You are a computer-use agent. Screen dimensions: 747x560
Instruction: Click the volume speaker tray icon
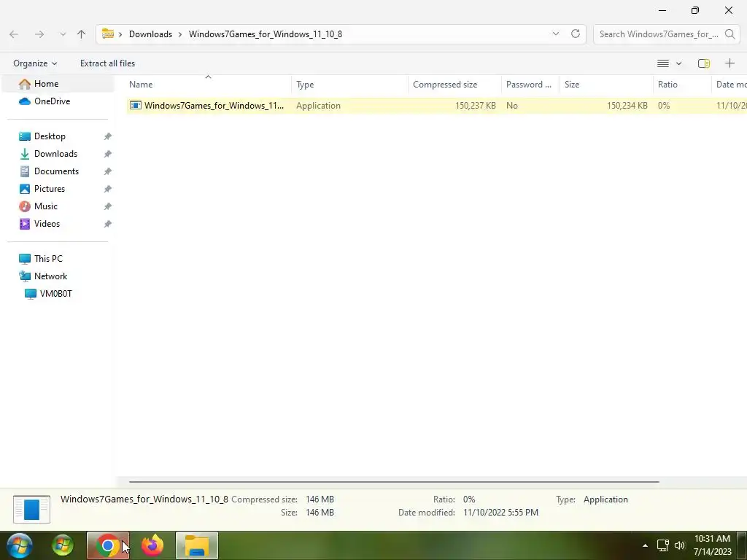(x=680, y=545)
